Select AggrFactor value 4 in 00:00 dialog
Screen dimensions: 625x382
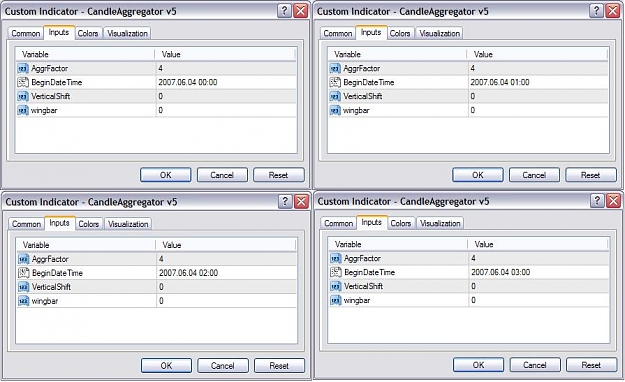pyautogui.click(x=160, y=69)
